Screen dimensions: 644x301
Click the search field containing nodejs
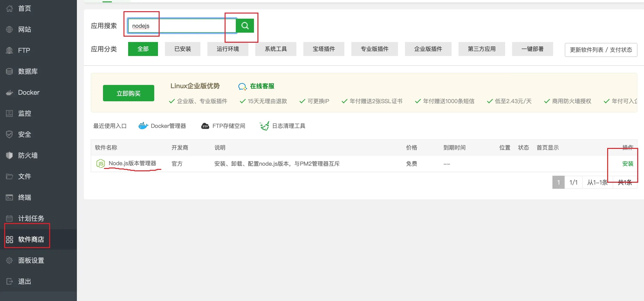(x=182, y=26)
